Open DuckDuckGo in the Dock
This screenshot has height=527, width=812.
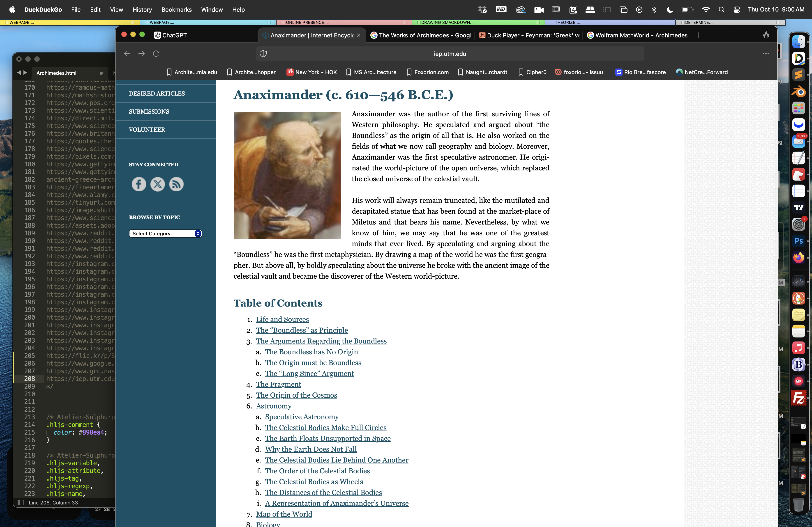click(x=798, y=298)
